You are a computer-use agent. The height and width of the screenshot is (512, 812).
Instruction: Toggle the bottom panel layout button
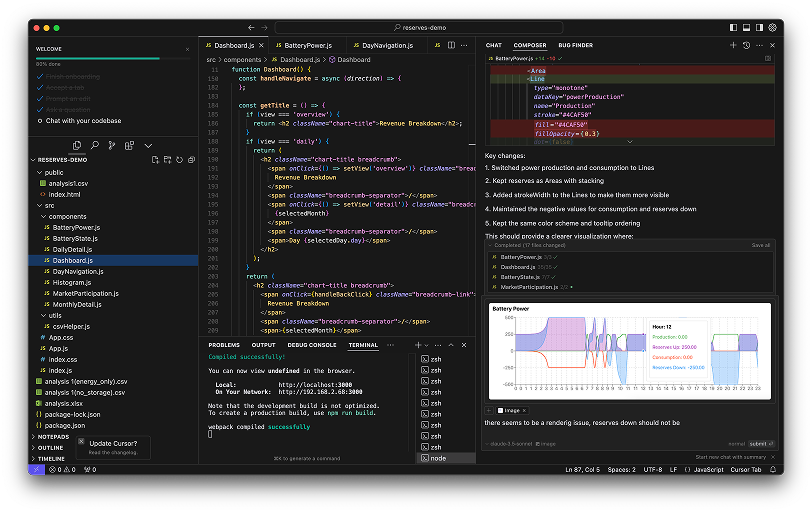tap(748, 28)
